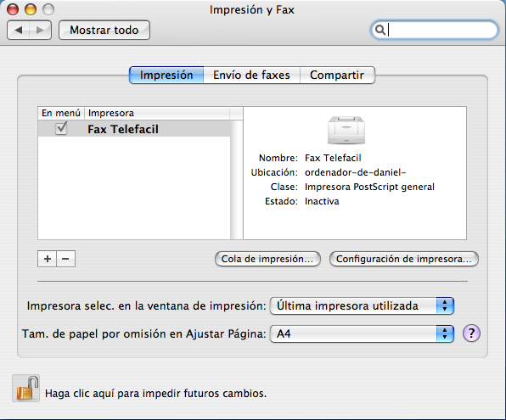The height and width of the screenshot is (420, 506).
Task: Open the A4 paper size dropdown
Action: [x=362, y=333]
